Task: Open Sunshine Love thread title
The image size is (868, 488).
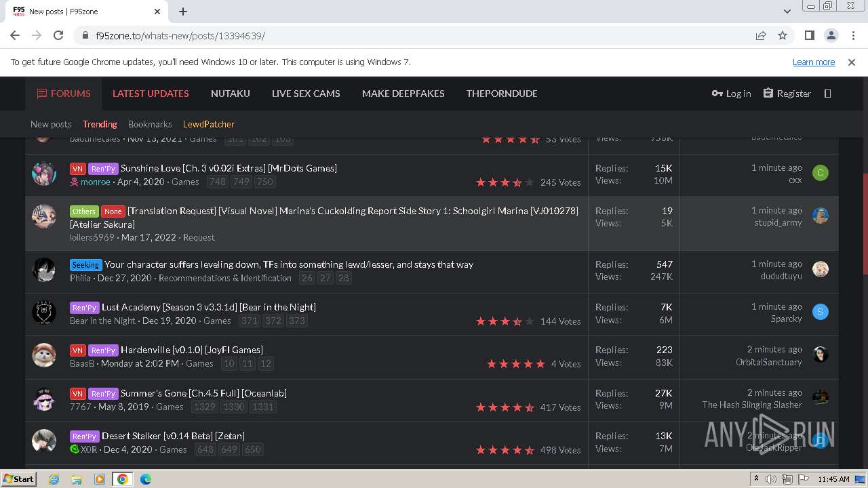Action: [x=229, y=168]
